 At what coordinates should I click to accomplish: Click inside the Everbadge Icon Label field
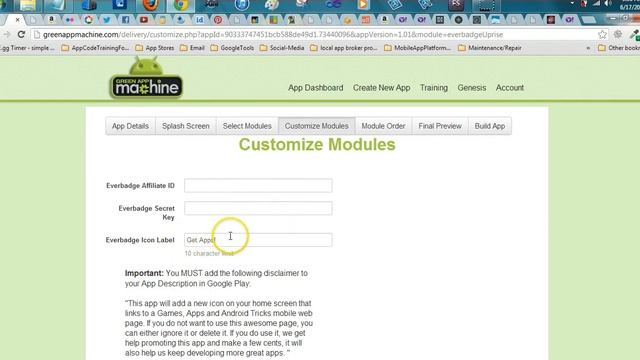[258, 240]
